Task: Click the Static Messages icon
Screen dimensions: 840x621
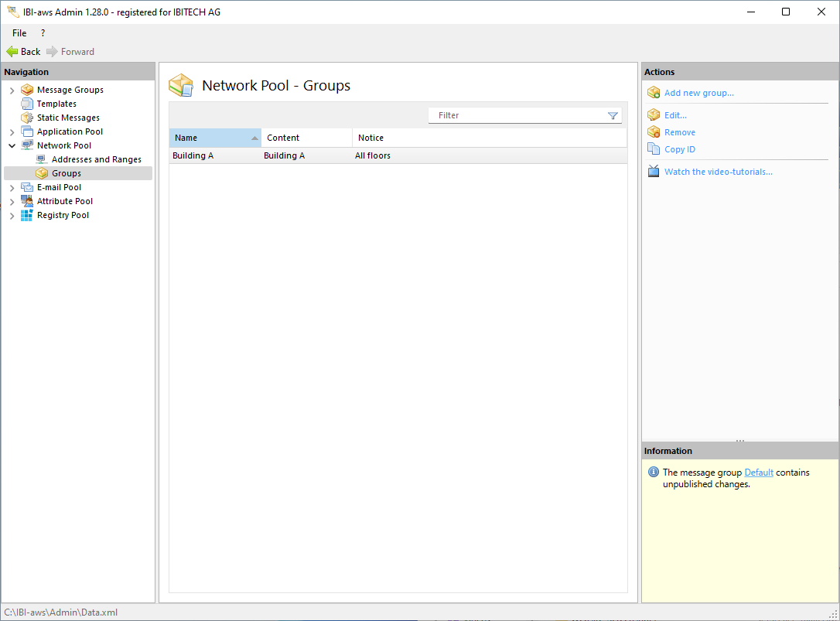Action: click(x=27, y=118)
